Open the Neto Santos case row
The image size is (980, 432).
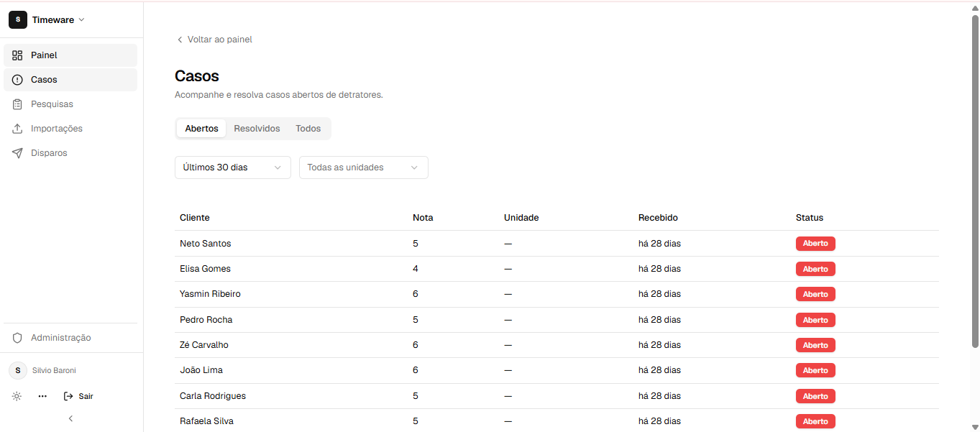(x=557, y=244)
